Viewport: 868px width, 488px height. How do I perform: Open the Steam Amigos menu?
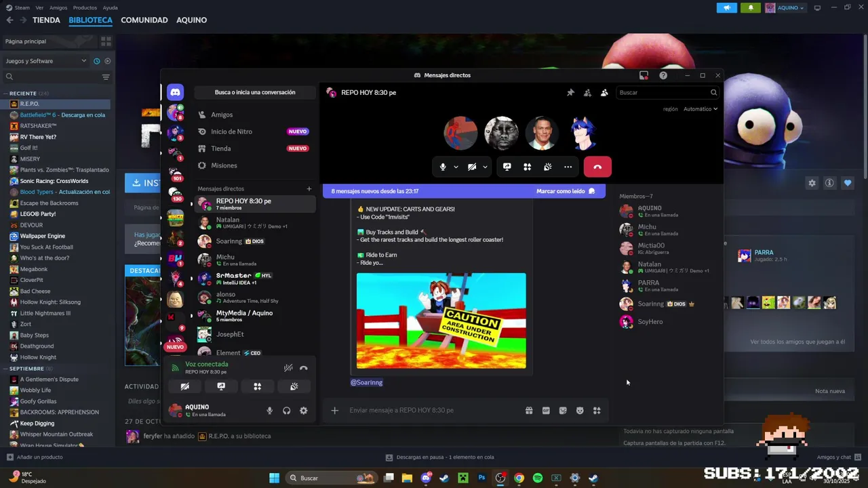coord(58,7)
